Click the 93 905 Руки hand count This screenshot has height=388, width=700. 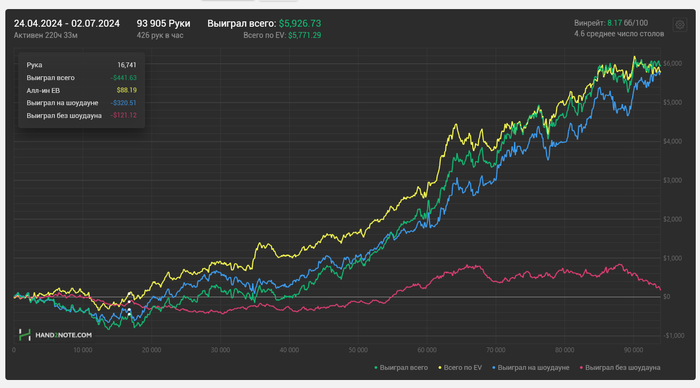(163, 24)
